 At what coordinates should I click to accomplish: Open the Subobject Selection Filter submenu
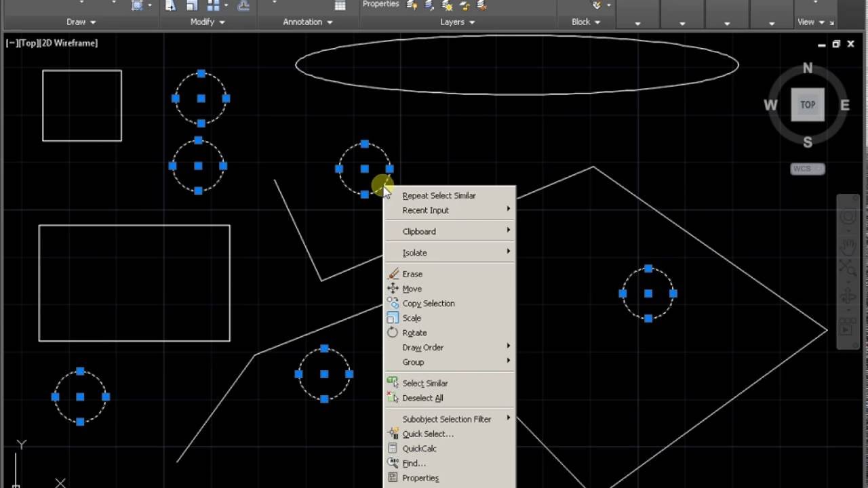click(x=450, y=419)
